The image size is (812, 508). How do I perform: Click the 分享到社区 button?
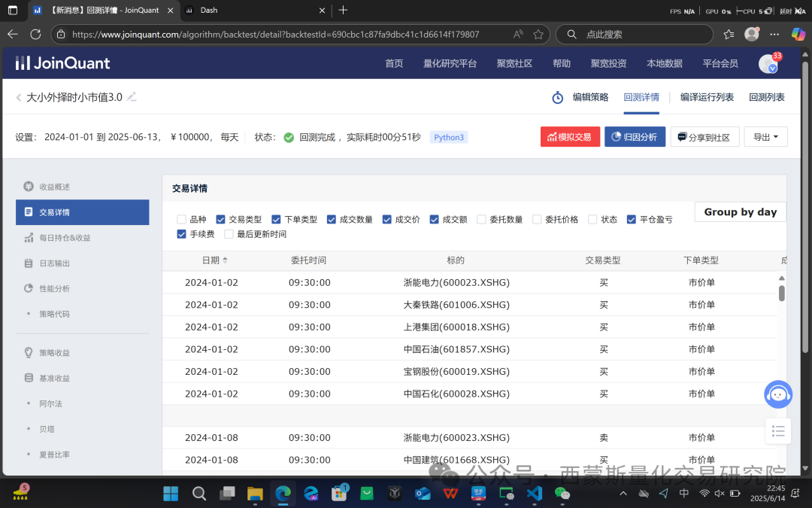point(704,137)
